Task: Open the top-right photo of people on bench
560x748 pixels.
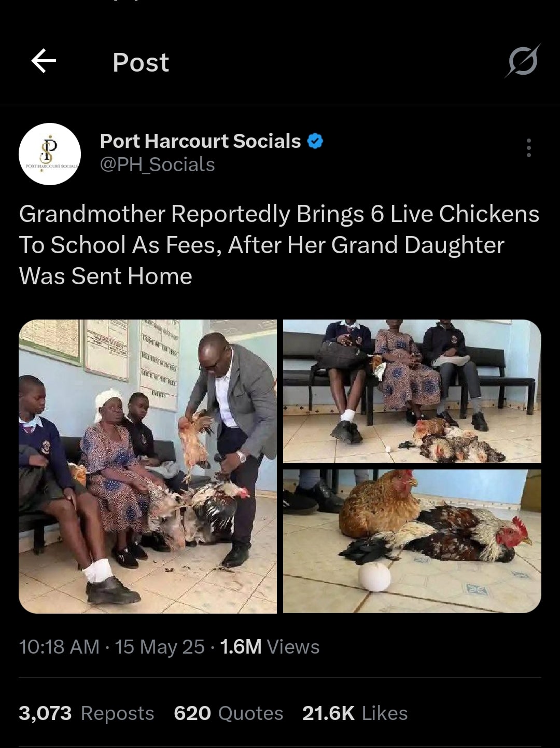Action: [412, 391]
